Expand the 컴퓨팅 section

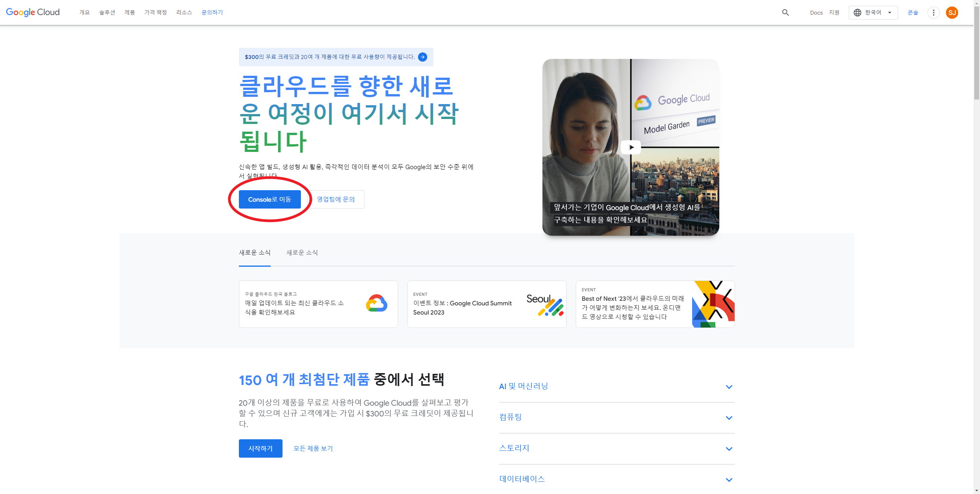[729, 418]
